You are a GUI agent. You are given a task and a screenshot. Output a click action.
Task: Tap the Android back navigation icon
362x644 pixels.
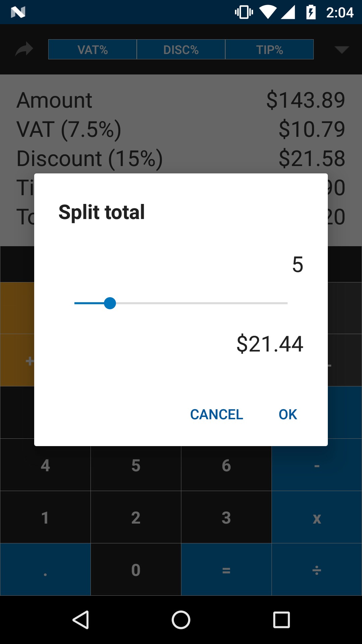(81, 620)
